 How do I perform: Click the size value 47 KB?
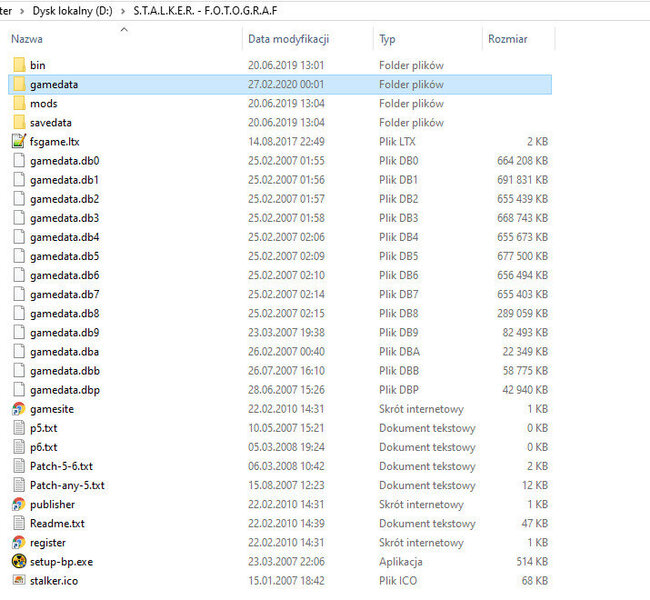tap(535, 523)
